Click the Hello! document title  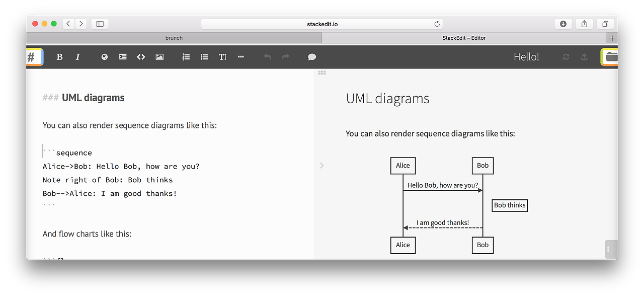pyautogui.click(x=526, y=57)
